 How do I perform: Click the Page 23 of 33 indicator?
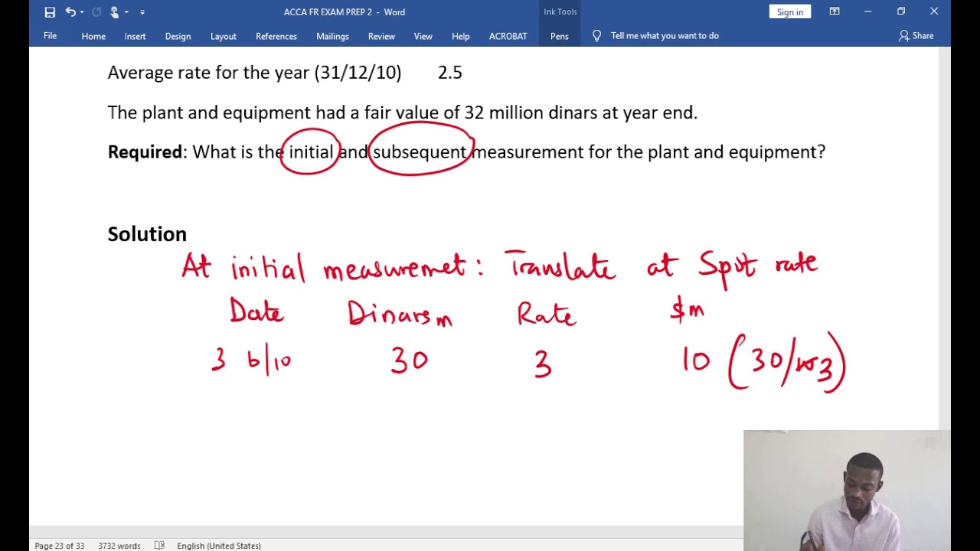coord(59,546)
